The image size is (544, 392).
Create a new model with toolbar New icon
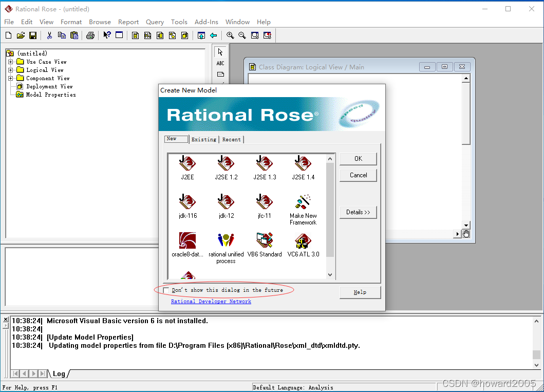9,35
